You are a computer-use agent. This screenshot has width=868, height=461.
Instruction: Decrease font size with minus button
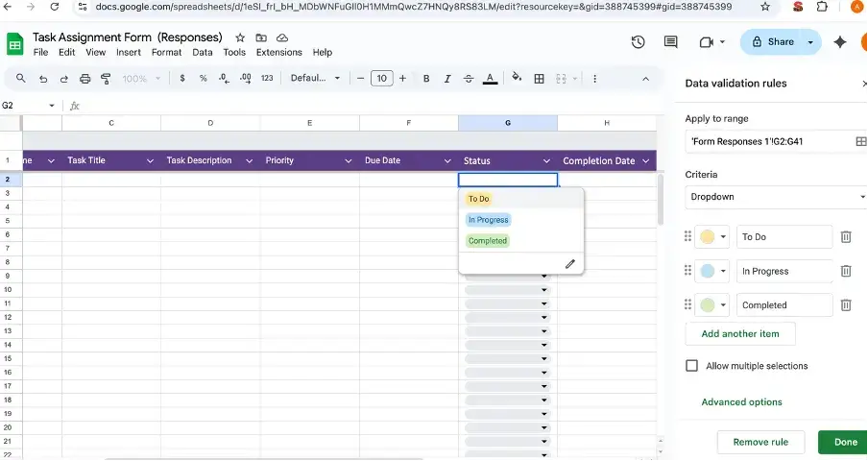pos(360,79)
